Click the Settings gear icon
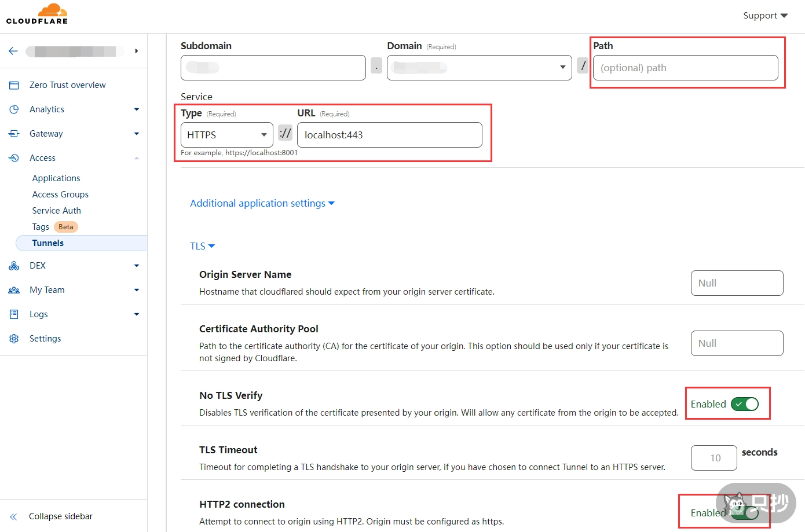Viewport: 805px width, 532px height. coord(14,339)
